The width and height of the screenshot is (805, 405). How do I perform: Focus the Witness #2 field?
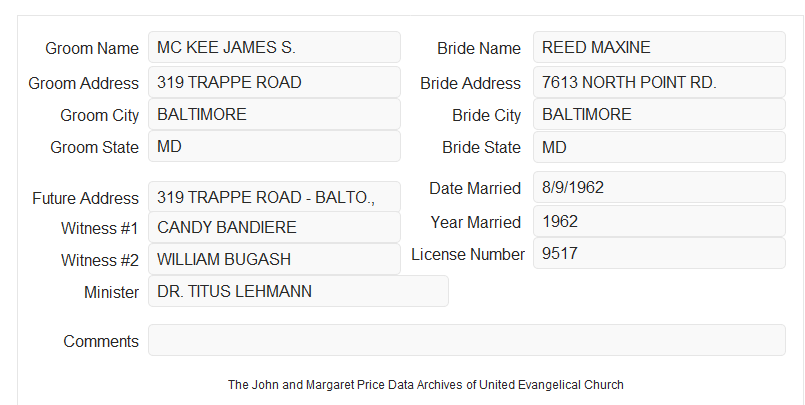(x=274, y=259)
